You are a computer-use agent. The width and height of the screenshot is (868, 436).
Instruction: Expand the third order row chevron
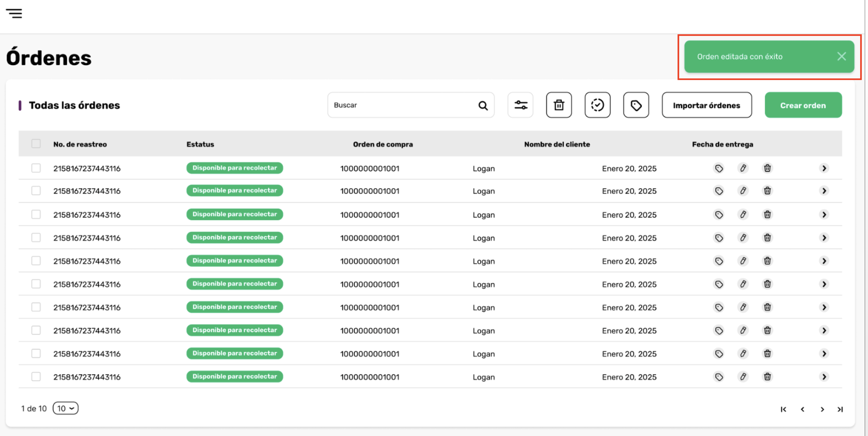(x=824, y=215)
